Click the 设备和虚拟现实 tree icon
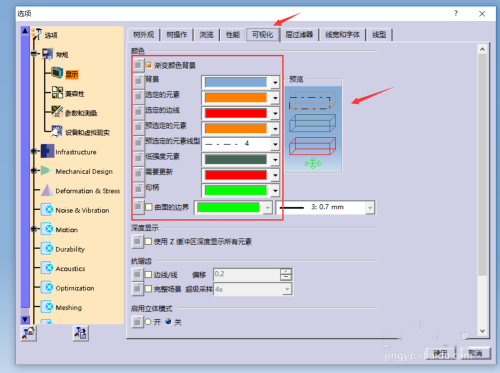The image size is (500, 373). pyautogui.click(x=57, y=131)
